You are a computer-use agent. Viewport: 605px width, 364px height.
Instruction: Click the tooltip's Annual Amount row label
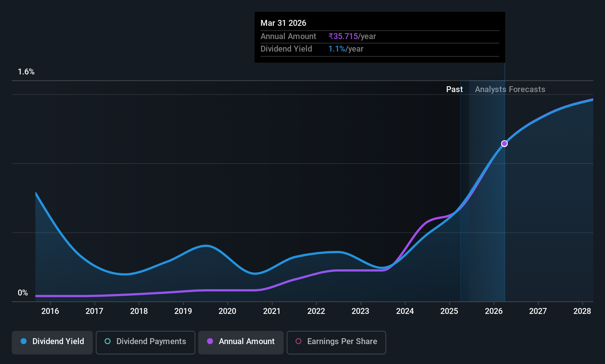point(288,36)
